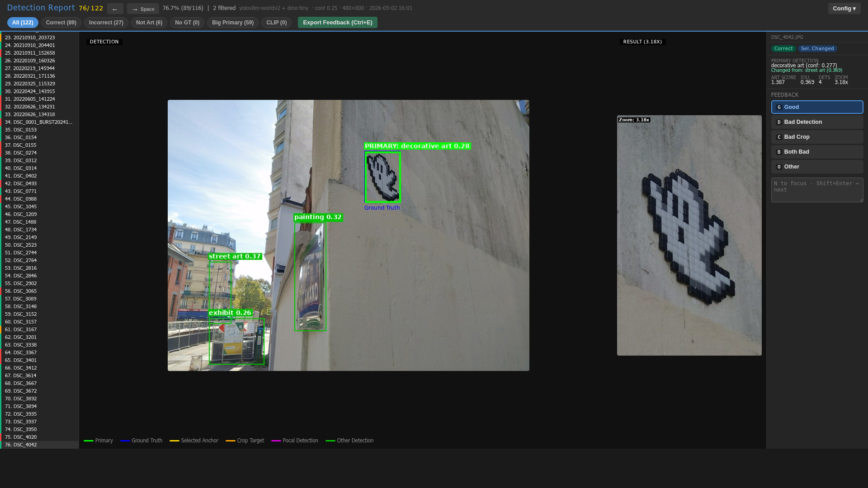The width and height of the screenshot is (868, 488).
Task: Choose Bad Crop feedback option
Action: pyautogui.click(x=817, y=137)
